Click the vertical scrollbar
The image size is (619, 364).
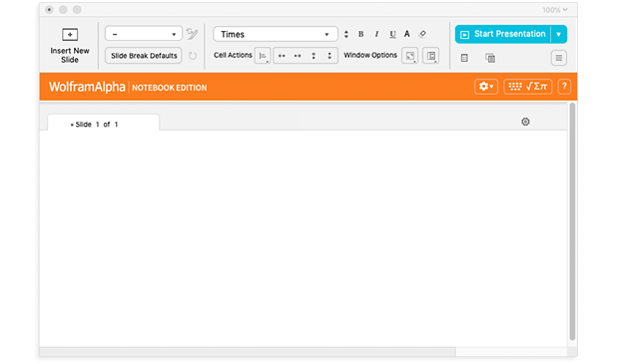point(572,220)
